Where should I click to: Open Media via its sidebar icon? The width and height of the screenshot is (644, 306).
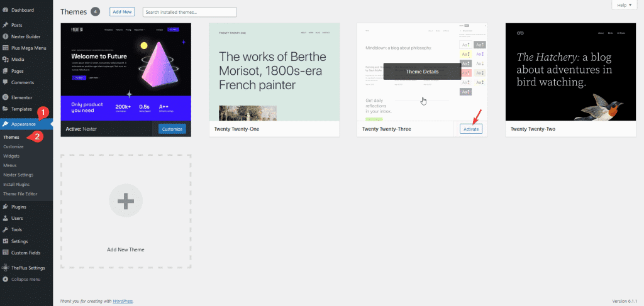[6, 59]
